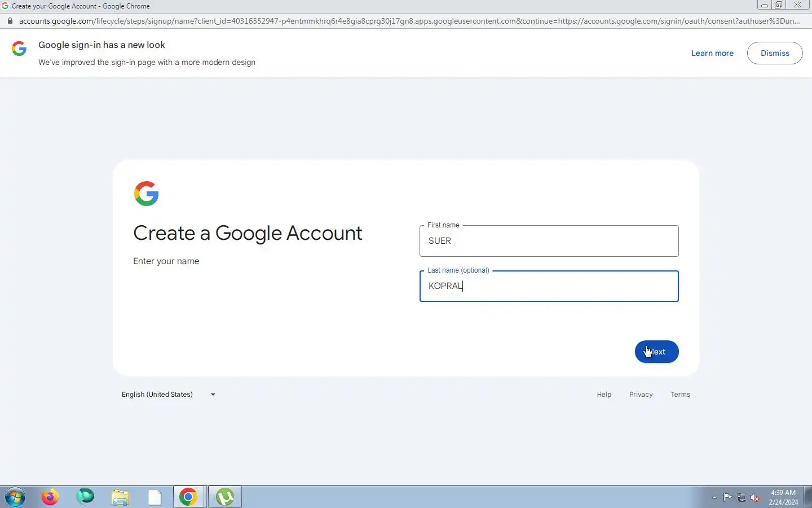
Task: Open the Privacy link
Action: 641,395
